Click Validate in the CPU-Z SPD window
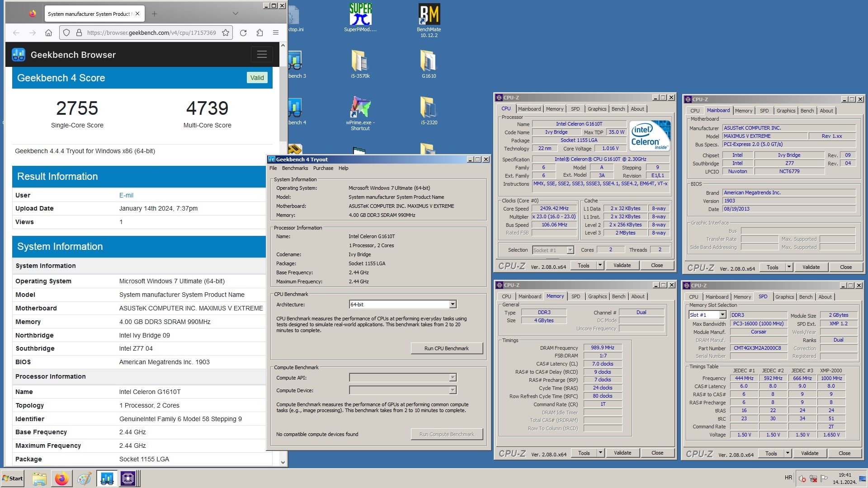This screenshot has height=488, width=868. point(810,454)
